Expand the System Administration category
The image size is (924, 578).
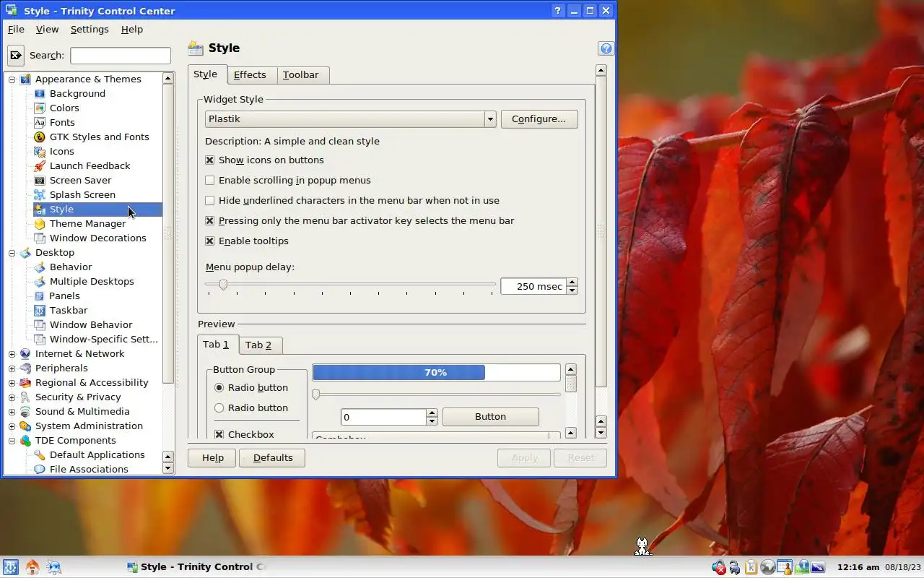pyautogui.click(x=12, y=426)
